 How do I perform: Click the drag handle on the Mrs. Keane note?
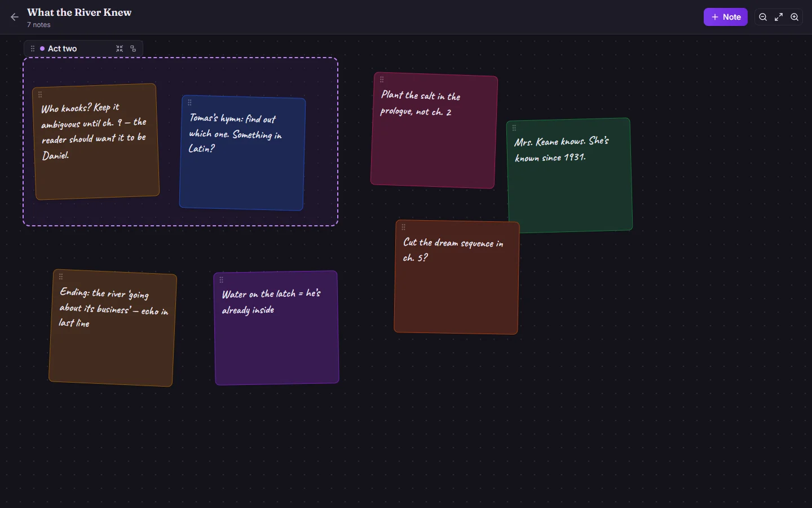pos(514,128)
